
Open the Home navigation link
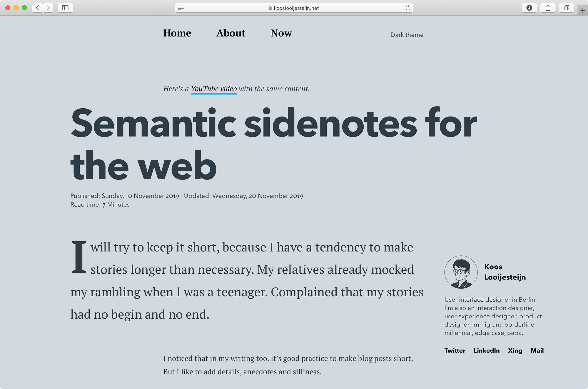177,33
